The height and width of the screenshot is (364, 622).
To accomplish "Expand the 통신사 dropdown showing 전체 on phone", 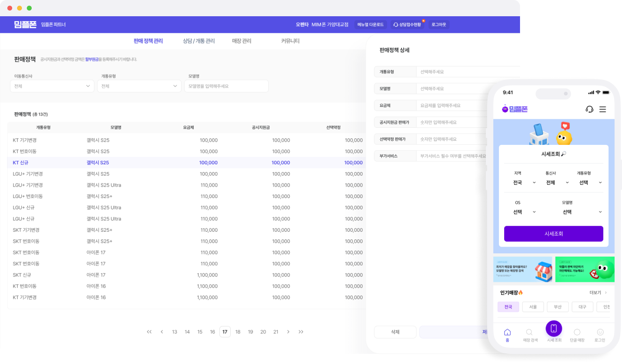I will coord(557,183).
